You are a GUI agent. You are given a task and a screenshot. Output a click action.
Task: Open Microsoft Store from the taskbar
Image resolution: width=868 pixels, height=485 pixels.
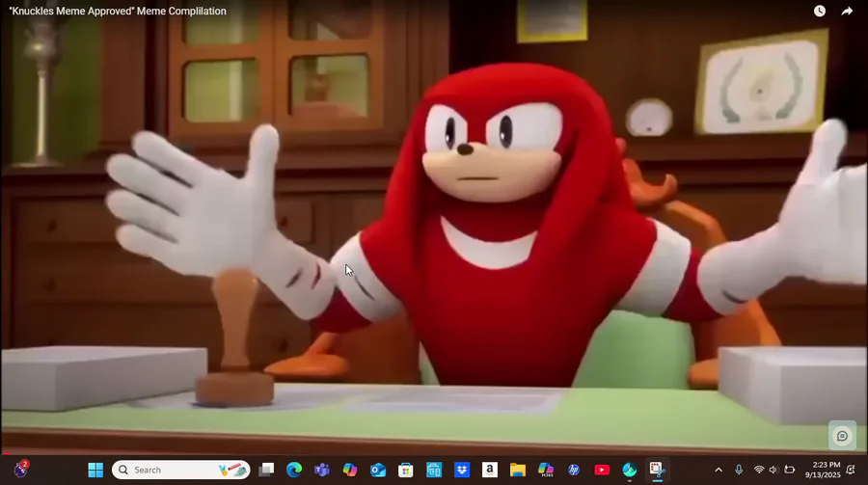point(406,470)
